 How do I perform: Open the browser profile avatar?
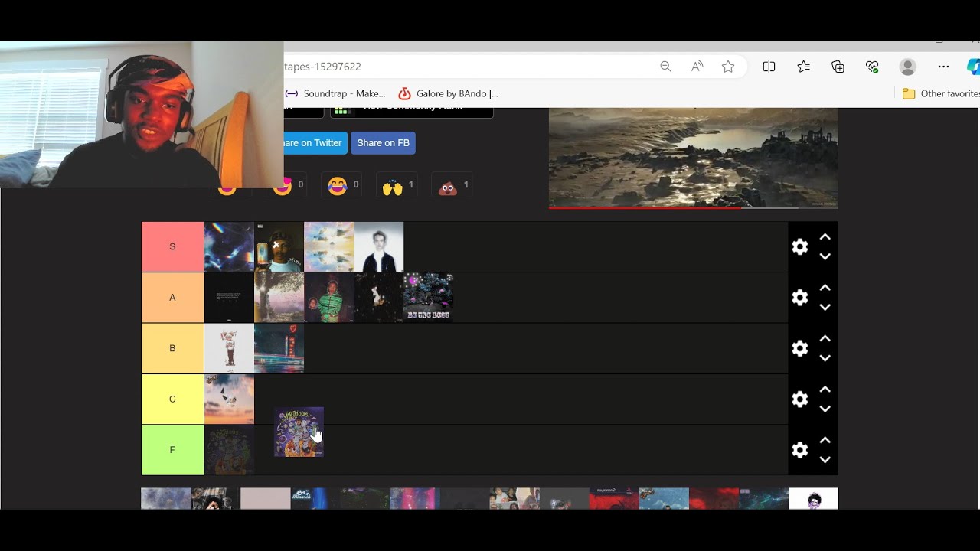[x=908, y=67]
